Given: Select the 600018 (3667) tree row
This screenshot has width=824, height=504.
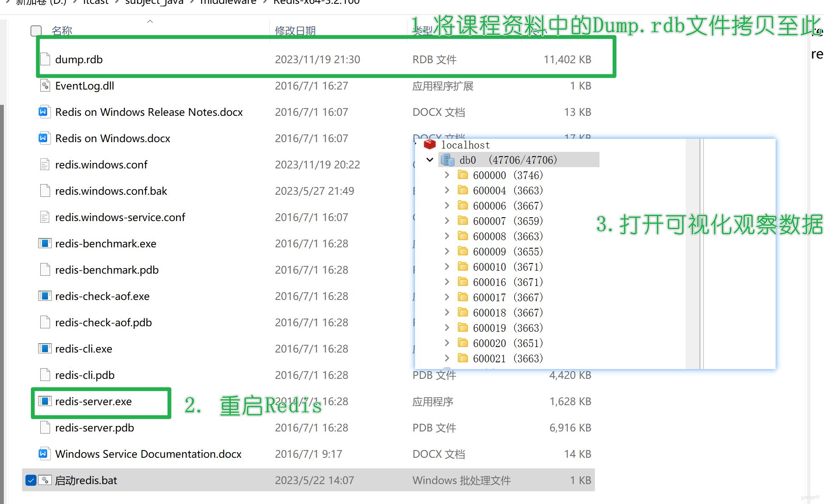Looking at the screenshot, I should click(x=508, y=313).
